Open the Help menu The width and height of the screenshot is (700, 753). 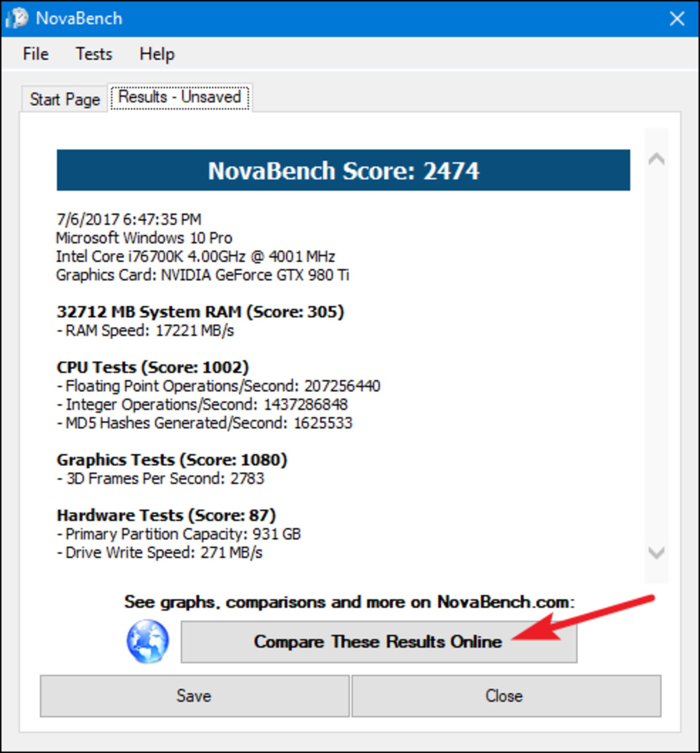coord(157,54)
